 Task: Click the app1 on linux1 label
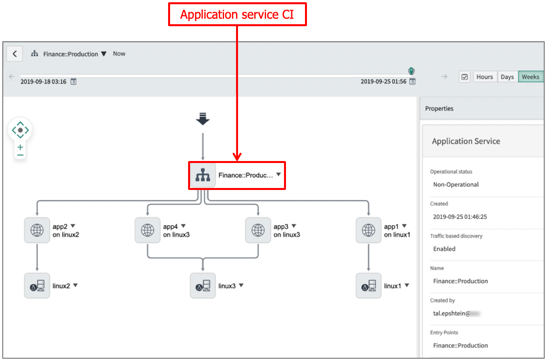[x=397, y=230]
